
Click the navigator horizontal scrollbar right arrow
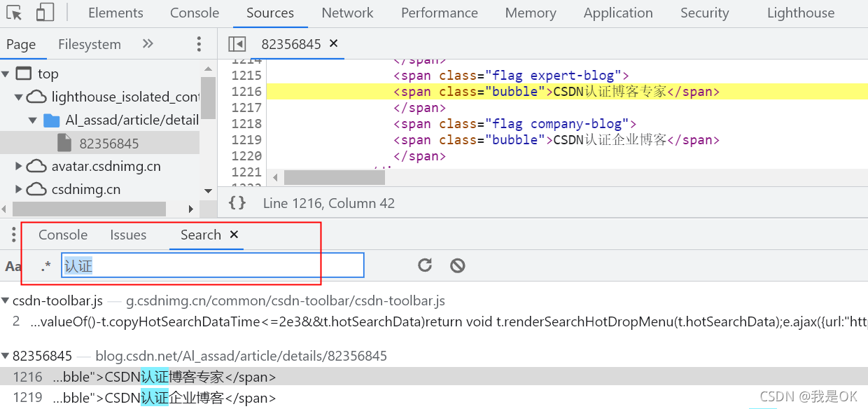click(191, 209)
